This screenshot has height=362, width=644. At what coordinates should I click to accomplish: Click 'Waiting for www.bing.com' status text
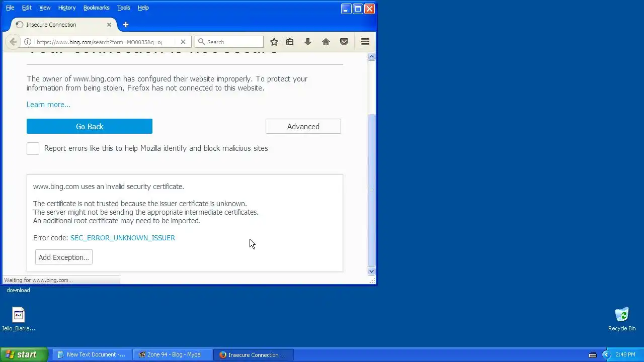pos(38,280)
